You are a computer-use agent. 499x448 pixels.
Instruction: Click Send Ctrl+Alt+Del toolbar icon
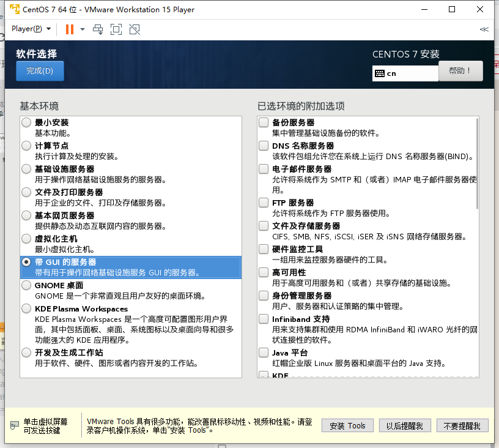98,29
